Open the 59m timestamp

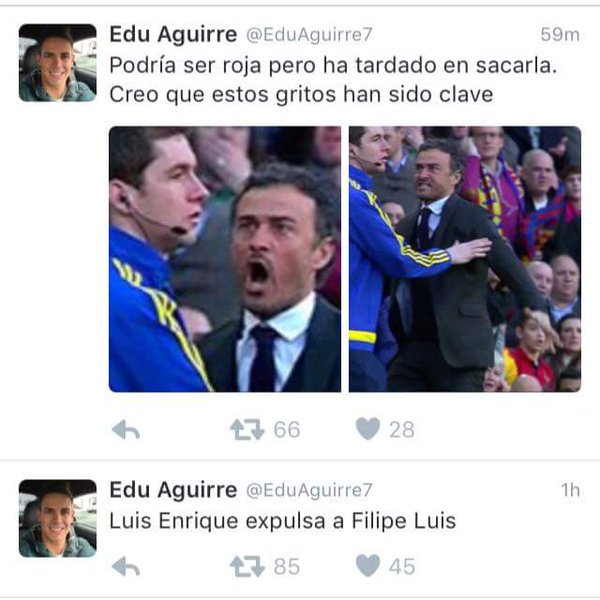[560, 35]
